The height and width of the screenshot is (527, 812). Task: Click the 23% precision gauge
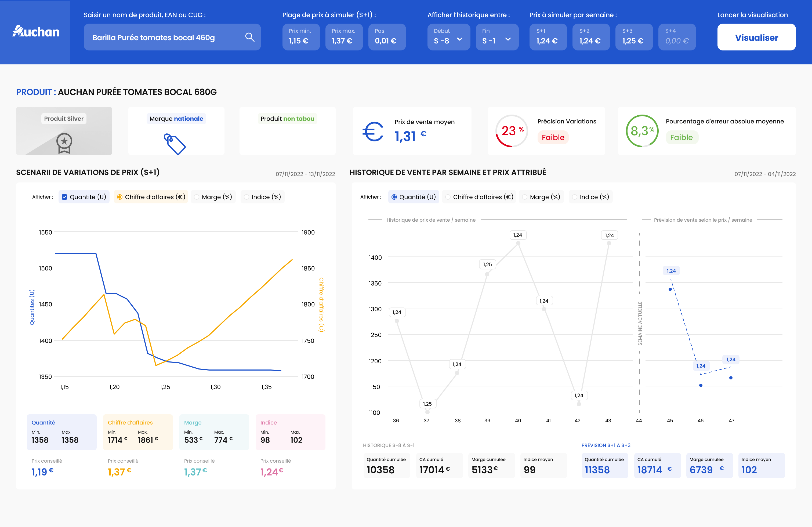point(512,131)
